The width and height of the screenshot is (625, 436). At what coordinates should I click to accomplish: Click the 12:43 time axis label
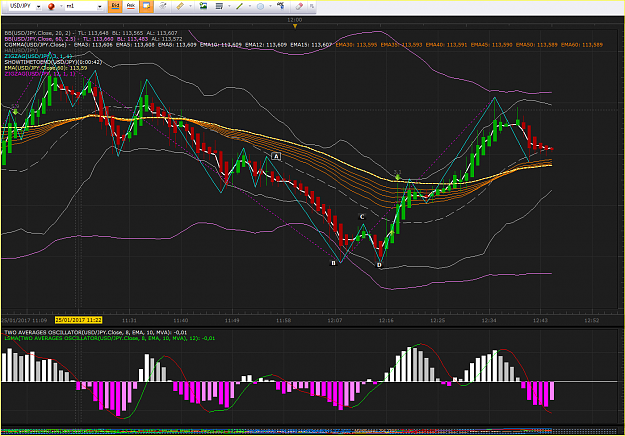[540, 320]
